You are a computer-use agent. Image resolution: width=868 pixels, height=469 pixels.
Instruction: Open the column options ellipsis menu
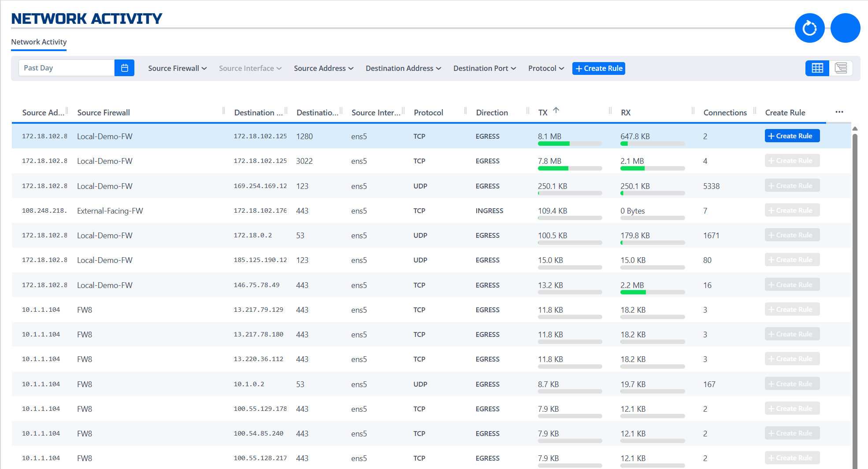839,112
